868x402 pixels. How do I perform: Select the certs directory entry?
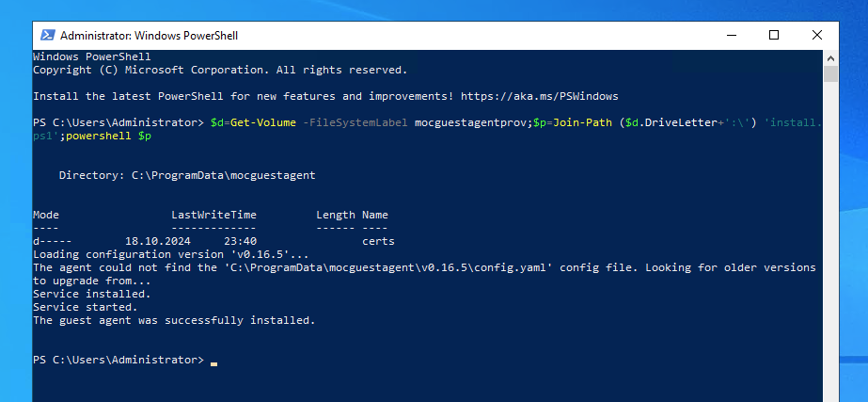378,241
